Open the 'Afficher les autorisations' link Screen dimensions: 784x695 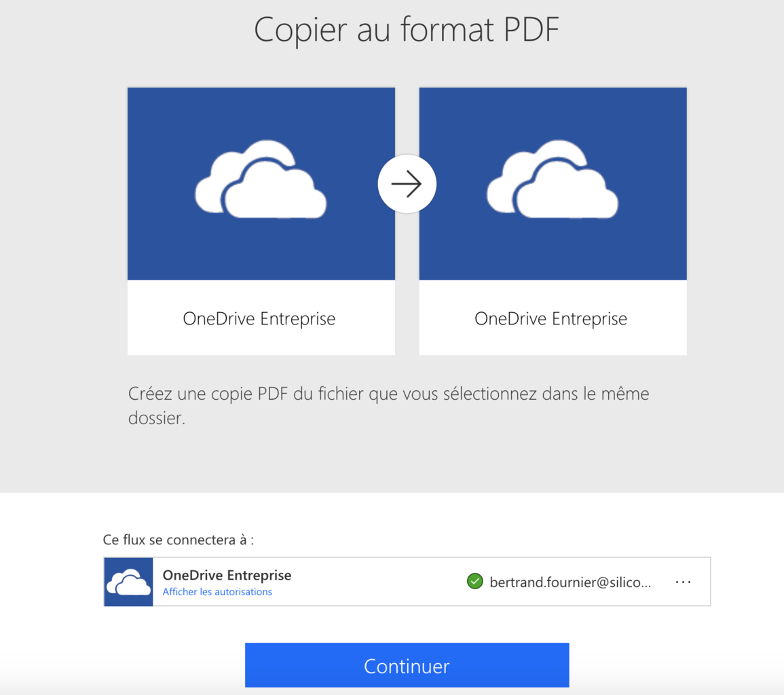pos(217,592)
